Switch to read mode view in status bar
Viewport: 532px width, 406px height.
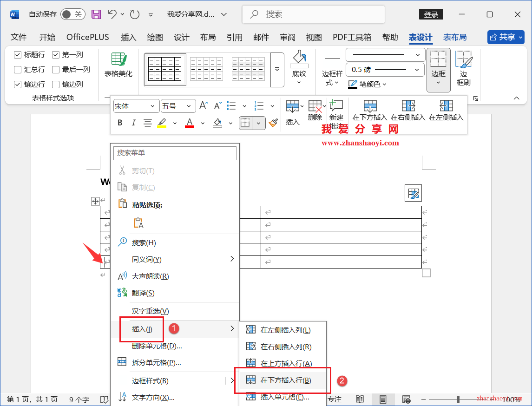(x=360, y=399)
